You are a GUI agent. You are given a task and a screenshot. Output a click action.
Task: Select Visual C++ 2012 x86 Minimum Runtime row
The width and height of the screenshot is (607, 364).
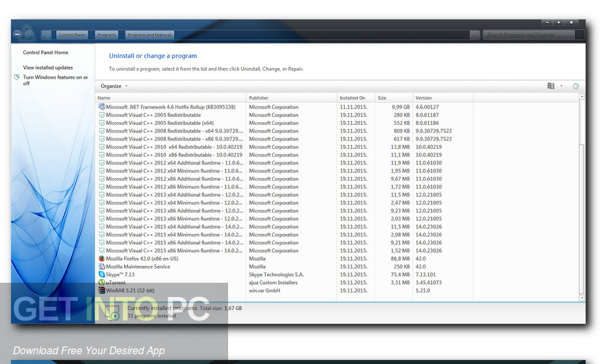pyautogui.click(x=284, y=187)
